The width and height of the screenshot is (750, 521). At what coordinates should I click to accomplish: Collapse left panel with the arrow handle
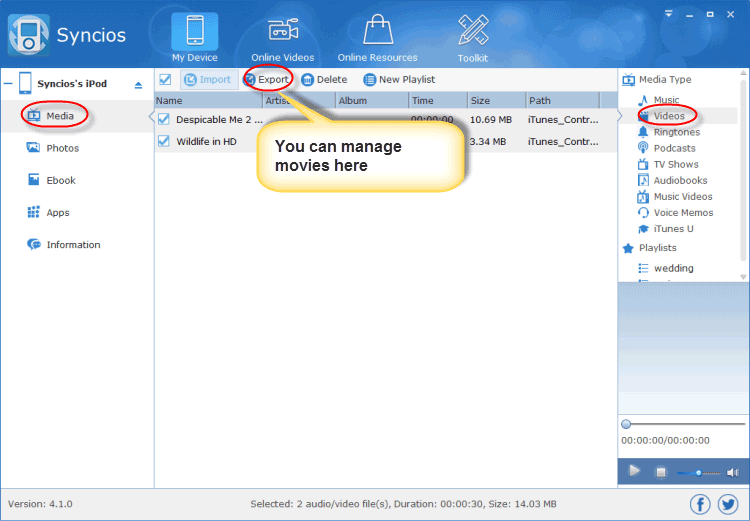coord(152,116)
